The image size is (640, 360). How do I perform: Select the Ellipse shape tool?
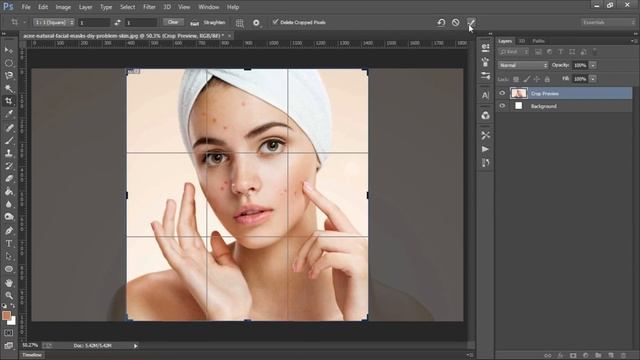(9, 269)
